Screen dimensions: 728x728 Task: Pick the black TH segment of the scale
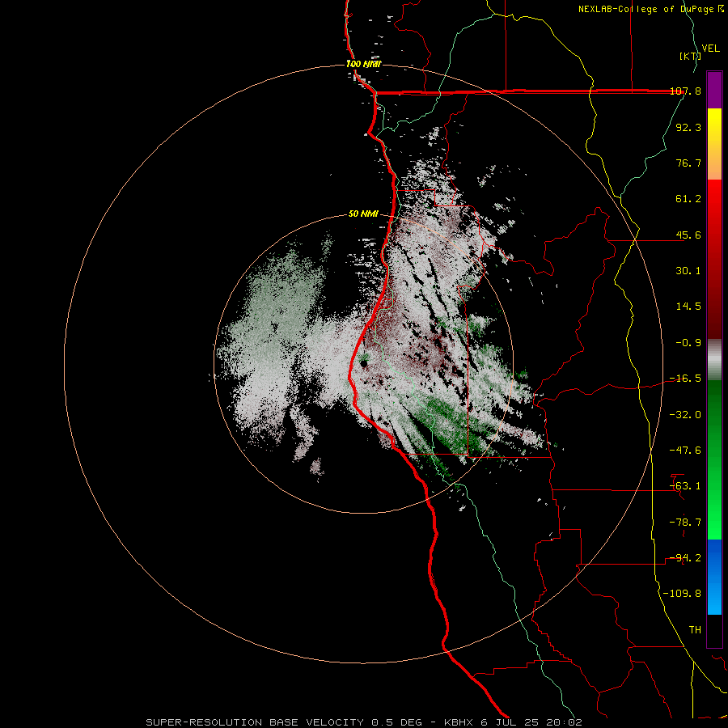pyautogui.click(x=714, y=631)
